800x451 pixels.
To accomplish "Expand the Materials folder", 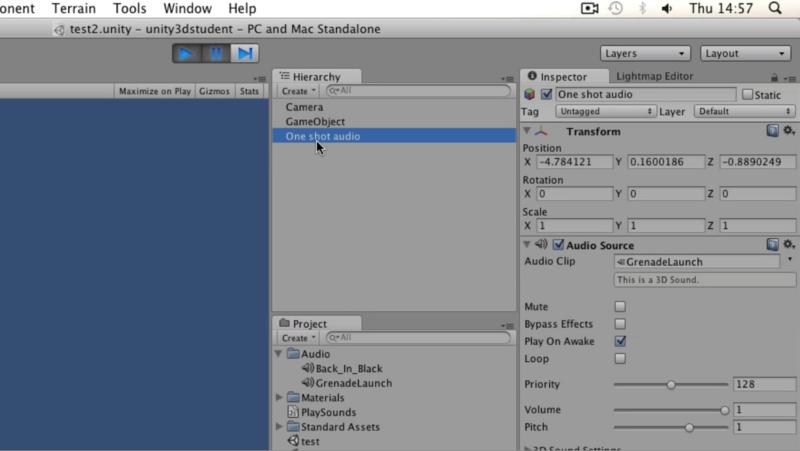I will click(279, 397).
